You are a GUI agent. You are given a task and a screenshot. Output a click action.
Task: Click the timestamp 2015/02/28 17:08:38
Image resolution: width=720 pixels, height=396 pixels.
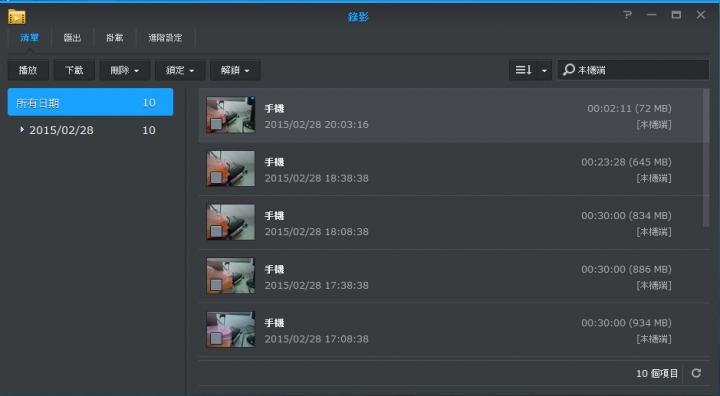click(x=316, y=339)
